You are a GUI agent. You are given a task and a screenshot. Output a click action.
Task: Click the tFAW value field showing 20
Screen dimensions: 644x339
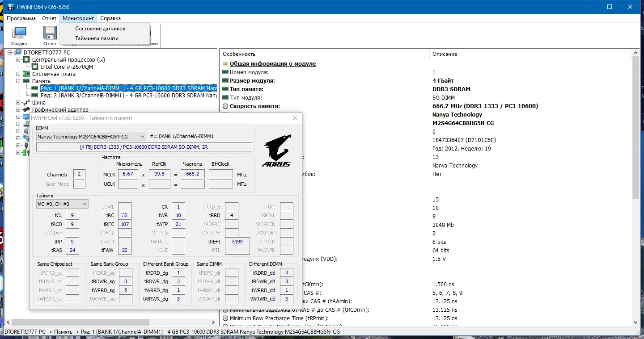pyautogui.click(x=125, y=250)
